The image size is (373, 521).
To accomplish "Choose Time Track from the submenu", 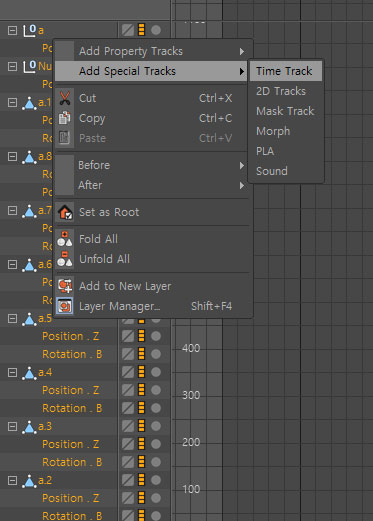I will click(286, 71).
